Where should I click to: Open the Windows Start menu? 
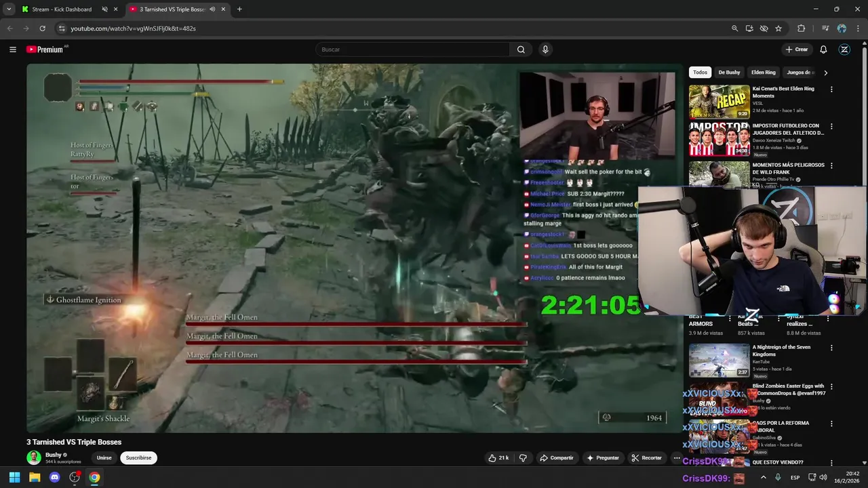tap(14, 477)
